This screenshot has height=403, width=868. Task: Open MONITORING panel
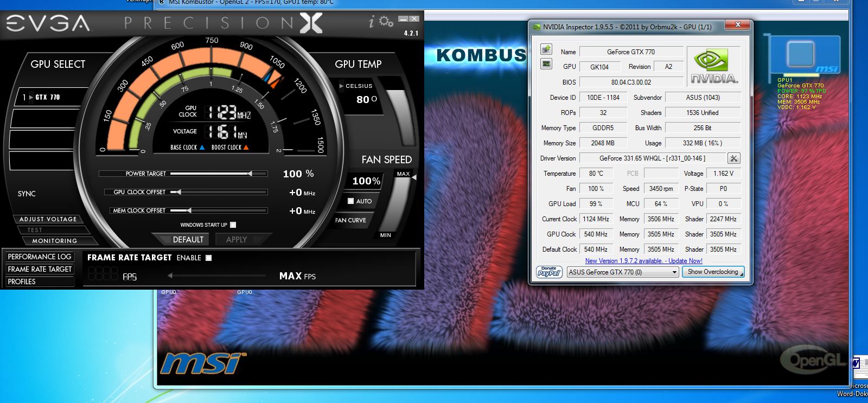point(54,241)
